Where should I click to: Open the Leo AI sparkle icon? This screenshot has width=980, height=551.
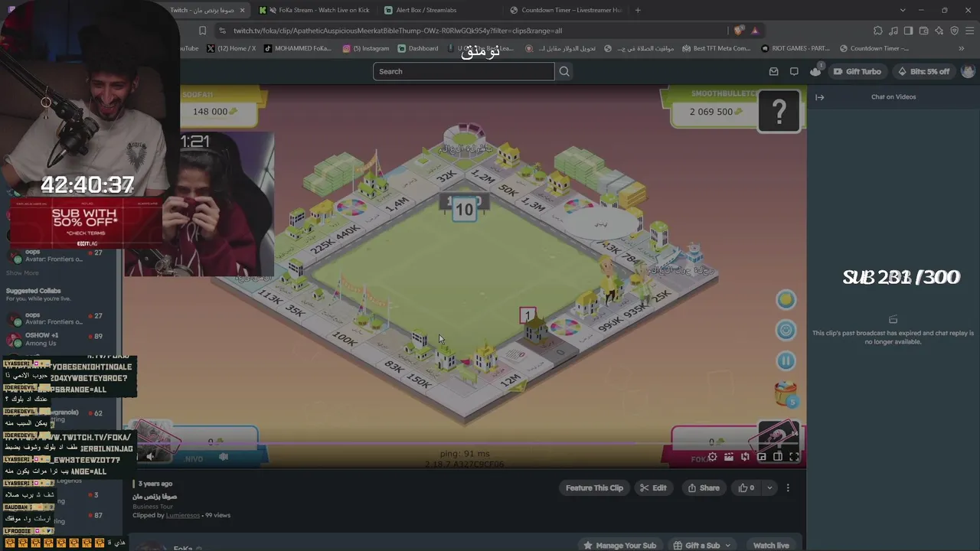tap(939, 31)
